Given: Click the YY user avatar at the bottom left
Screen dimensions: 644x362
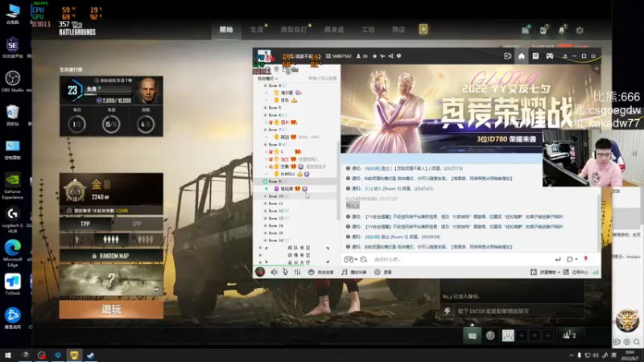Looking at the screenshot, I should pyautogui.click(x=260, y=272).
